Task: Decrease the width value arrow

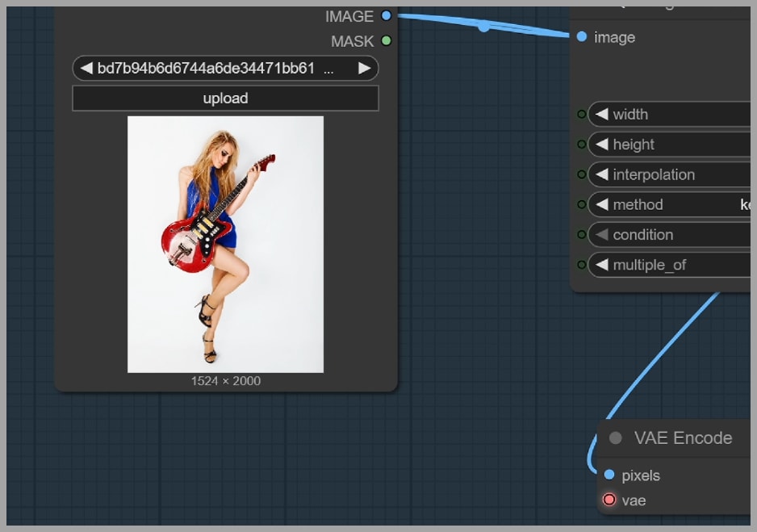Action: (x=601, y=115)
